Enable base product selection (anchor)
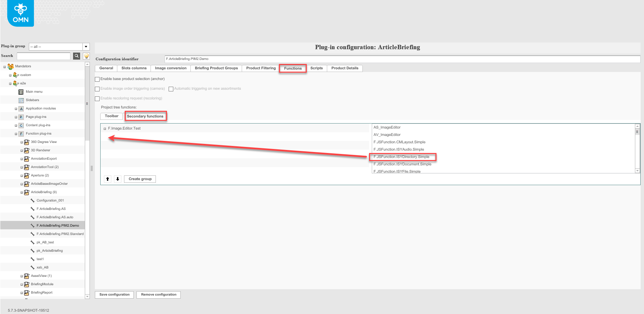The image size is (644, 314). (97, 79)
